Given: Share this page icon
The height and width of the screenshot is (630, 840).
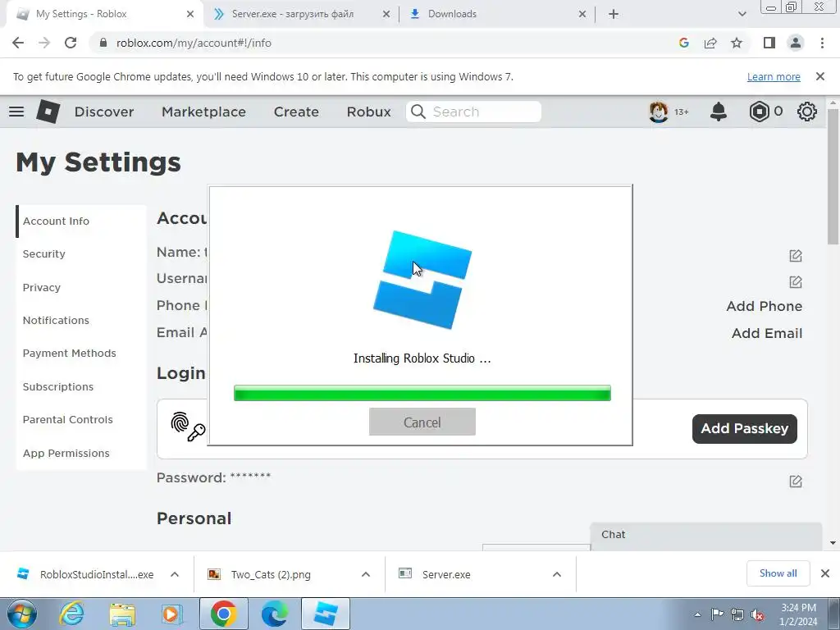Looking at the screenshot, I should click(x=710, y=43).
